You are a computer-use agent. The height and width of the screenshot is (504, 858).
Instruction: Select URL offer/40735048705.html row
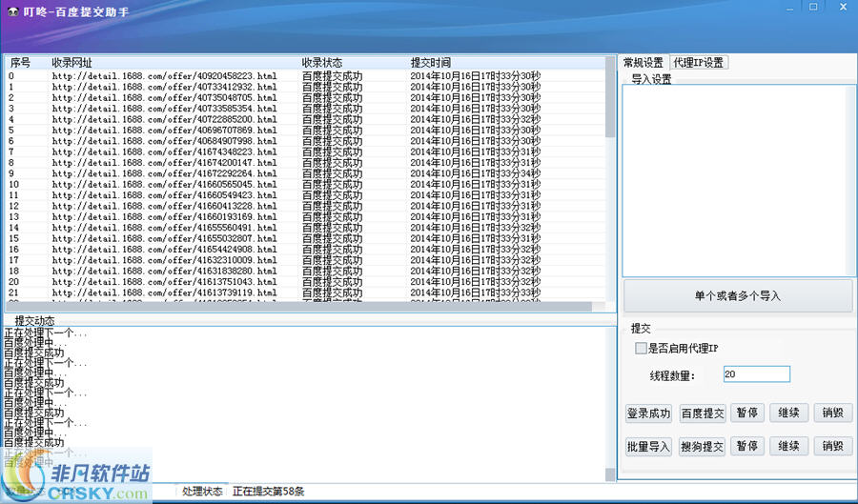point(305,98)
